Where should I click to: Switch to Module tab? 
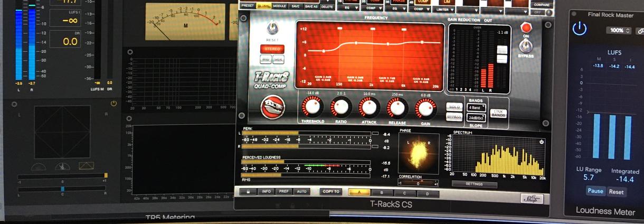click(280, 6)
